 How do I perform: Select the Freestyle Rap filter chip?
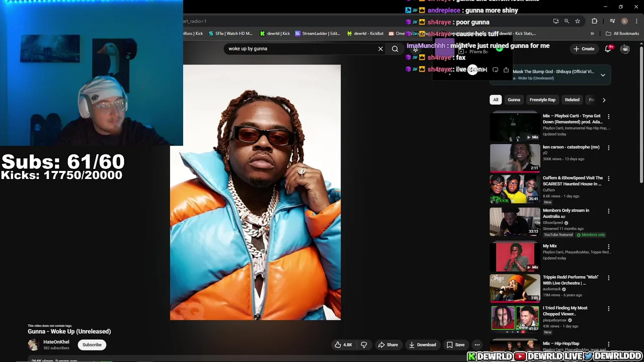tap(542, 100)
